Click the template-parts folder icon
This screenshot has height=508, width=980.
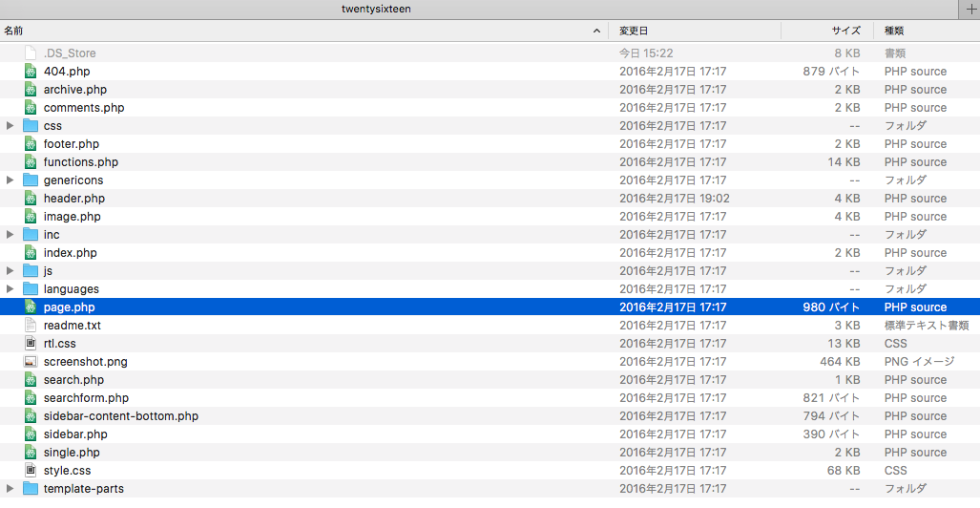pyautogui.click(x=31, y=489)
